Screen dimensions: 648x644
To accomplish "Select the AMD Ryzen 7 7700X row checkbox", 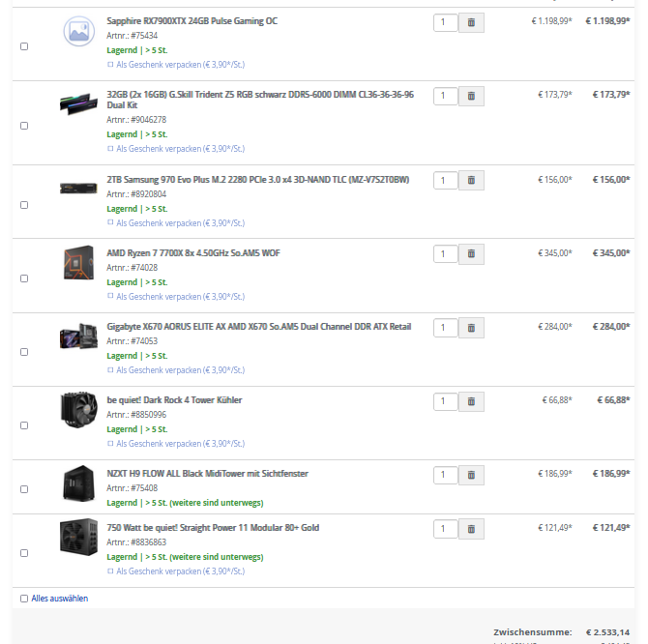I will pyautogui.click(x=24, y=278).
